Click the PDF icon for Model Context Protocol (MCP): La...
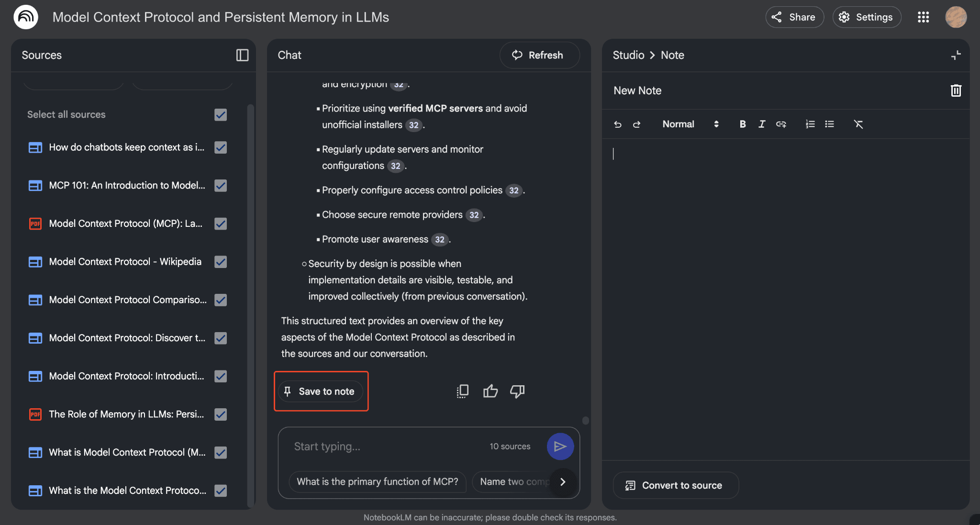Image resolution: width=980 pixels, height=525 pixels. 35,223
